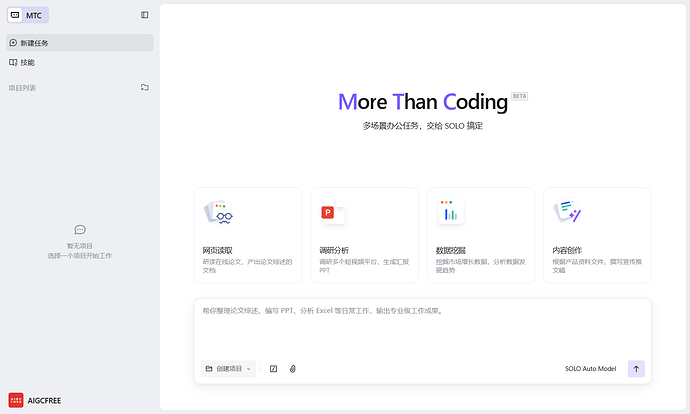The height and width of the screenshot is (414, 690).
Task: Click the 暂无项目 empty-state text
Action: point(80,246)
